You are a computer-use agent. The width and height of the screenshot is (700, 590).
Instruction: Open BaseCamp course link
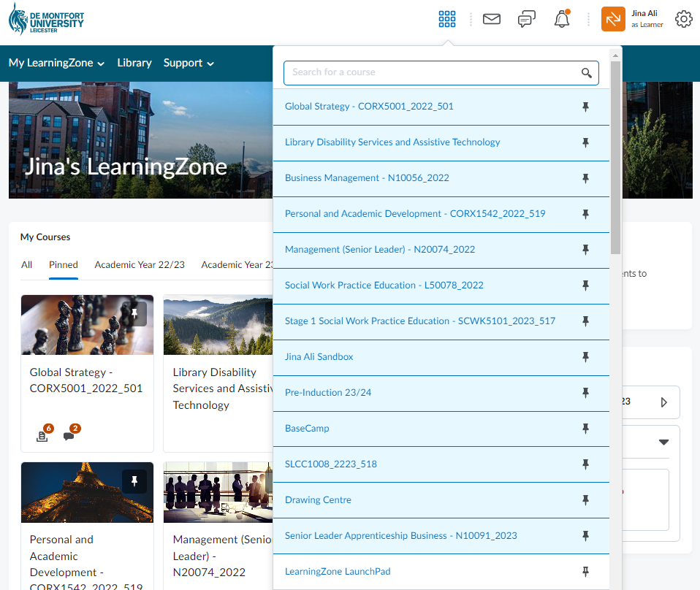(307, 428)
